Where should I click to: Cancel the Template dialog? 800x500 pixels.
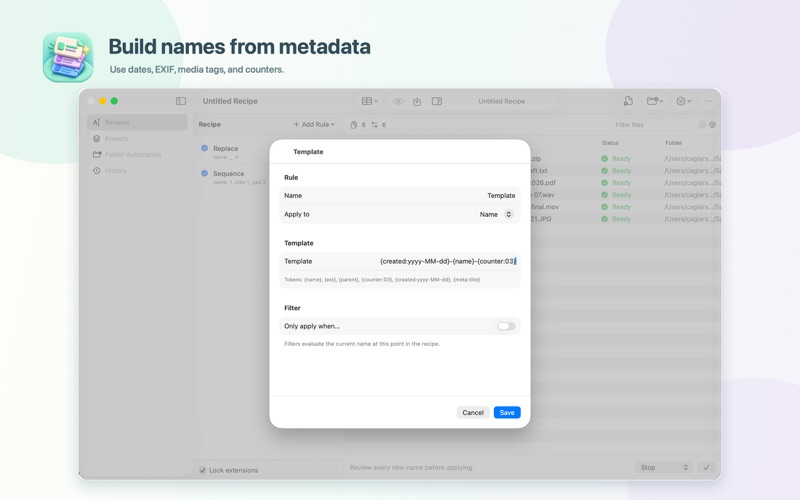tap(472, 412)
